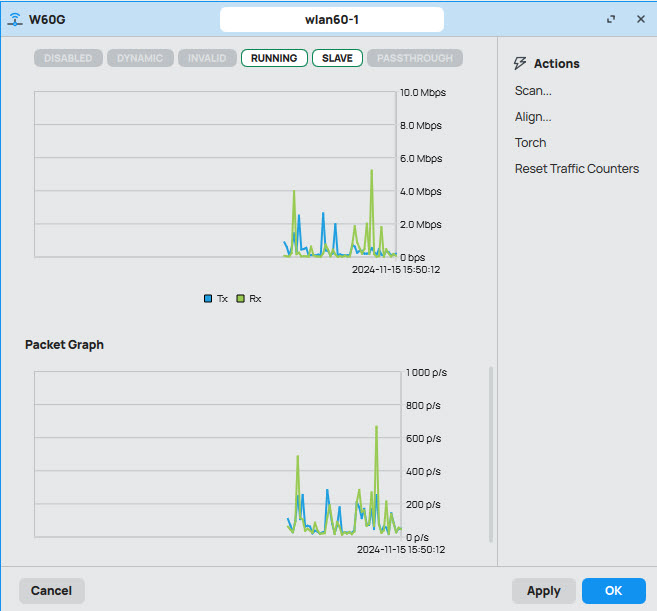This screenshot has height=611, width=657.
Task: Click Reset Traffic Counters
Action: [577, 168]
